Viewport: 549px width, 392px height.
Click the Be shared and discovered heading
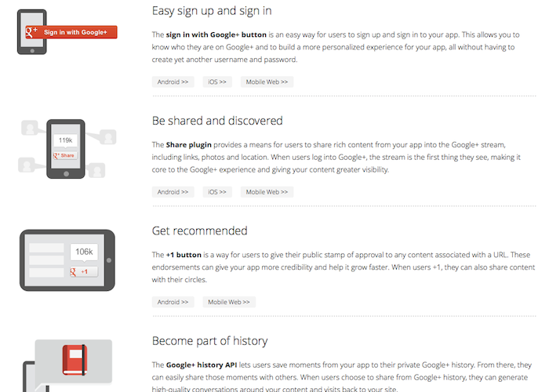(217, 121)
